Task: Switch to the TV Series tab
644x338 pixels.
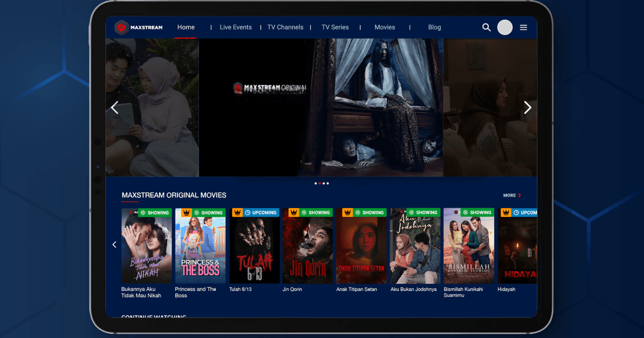Action: (x=335, y=27)
